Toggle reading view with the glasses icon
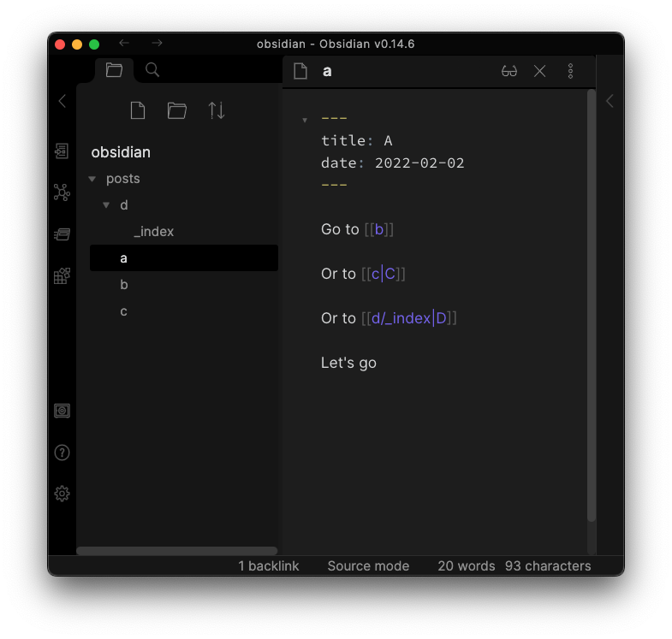Screen dimensions: 672x639 pyautogui.click(x=509, y=71)
